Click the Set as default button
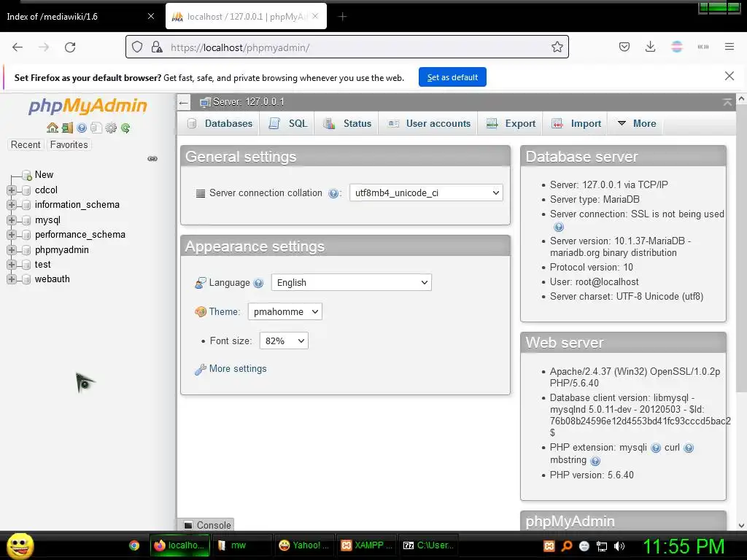 coord(452,77)
